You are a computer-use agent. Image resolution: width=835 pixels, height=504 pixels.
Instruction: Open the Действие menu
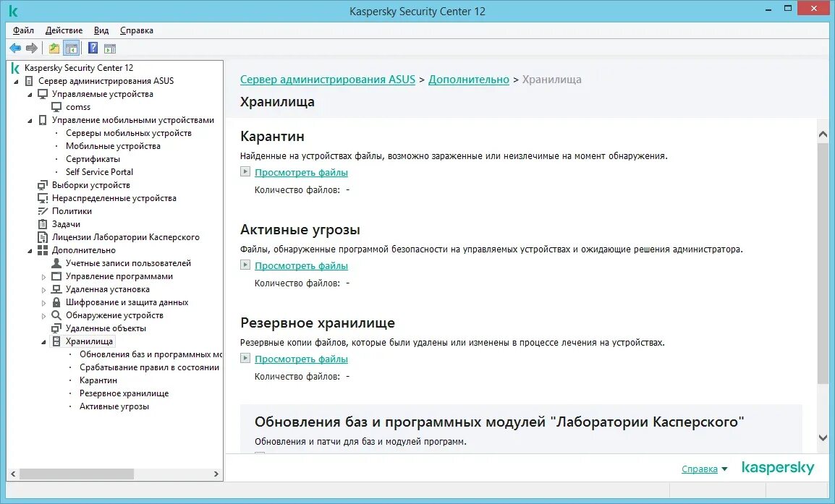click(64, 30)
